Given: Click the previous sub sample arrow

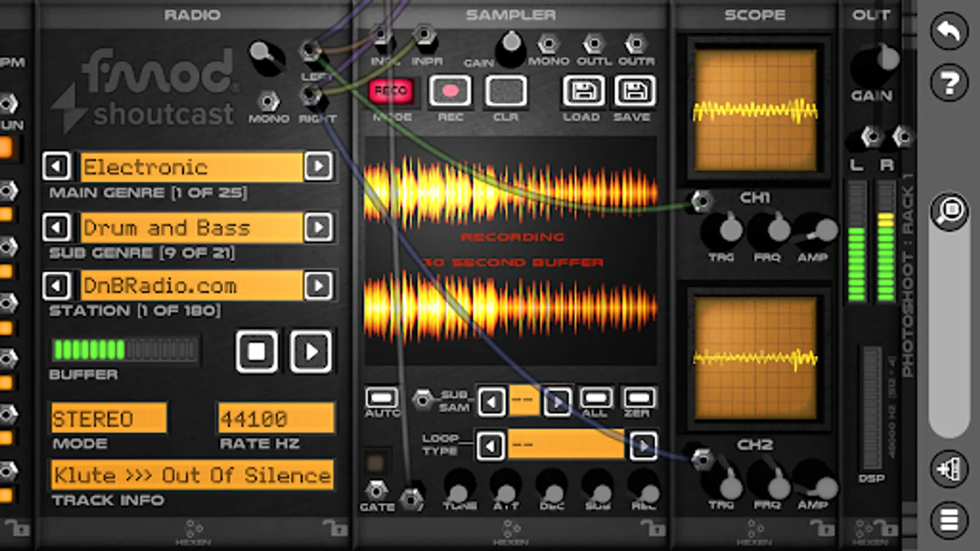Looking at the screenshot, I should coord(491,402).
